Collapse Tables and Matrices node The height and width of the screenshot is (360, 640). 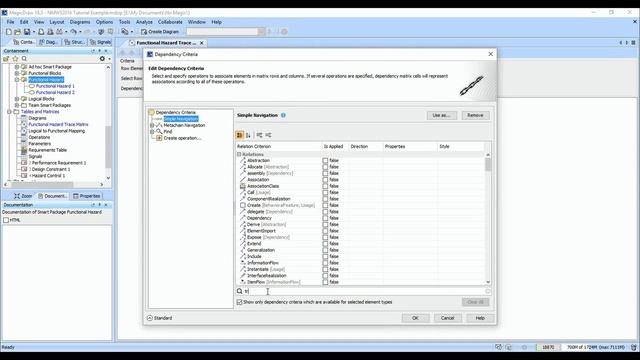coord(9,111)
